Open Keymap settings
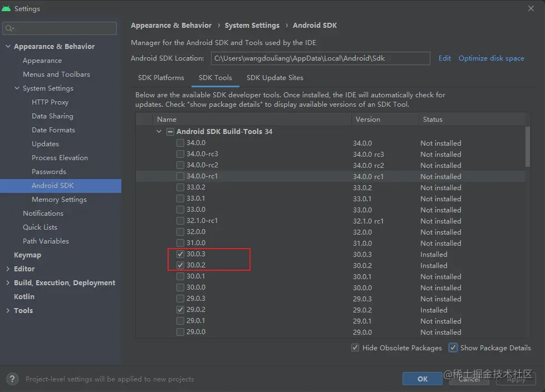Image resolution: width=545 pixels, height=392 pixels. click(x=27, y=255)
